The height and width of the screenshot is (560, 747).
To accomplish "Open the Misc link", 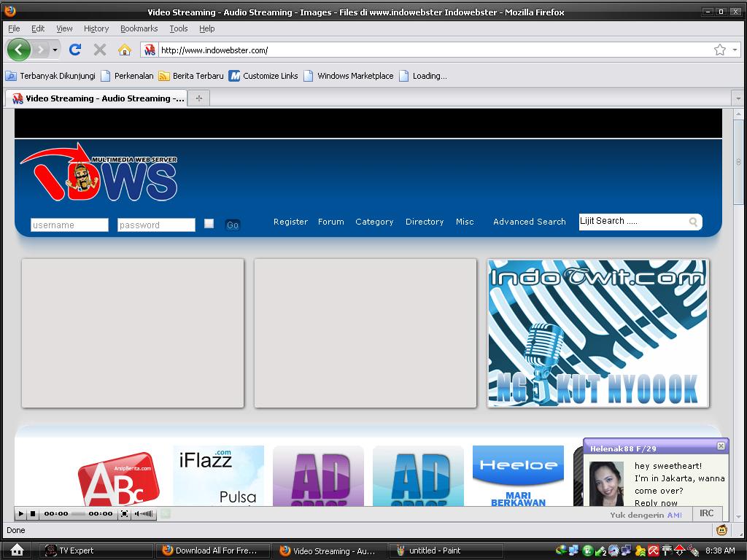I will [x=465, y=222].
